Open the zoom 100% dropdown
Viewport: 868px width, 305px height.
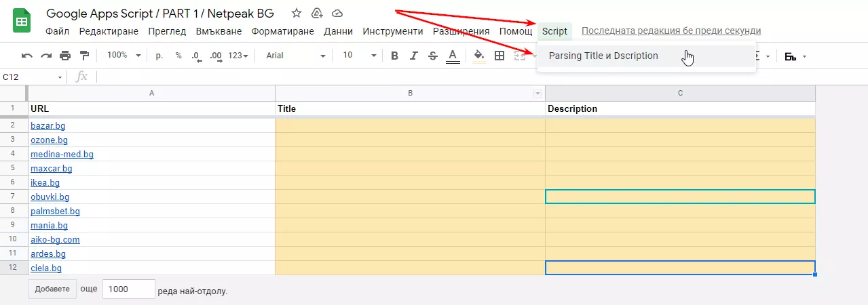(x=124, y=56)
